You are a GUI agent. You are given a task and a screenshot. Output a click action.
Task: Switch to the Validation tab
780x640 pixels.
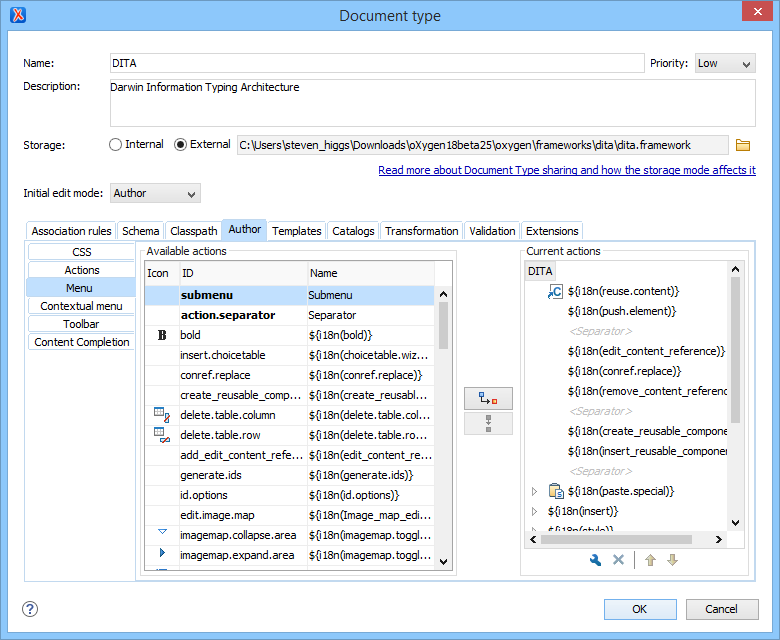click(x=492, y=231)
